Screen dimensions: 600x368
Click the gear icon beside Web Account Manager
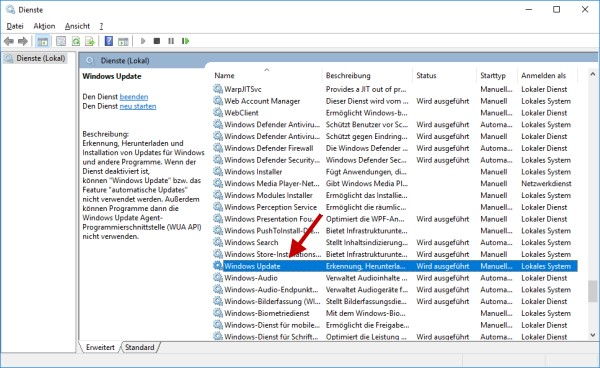[x=218, y=101]
